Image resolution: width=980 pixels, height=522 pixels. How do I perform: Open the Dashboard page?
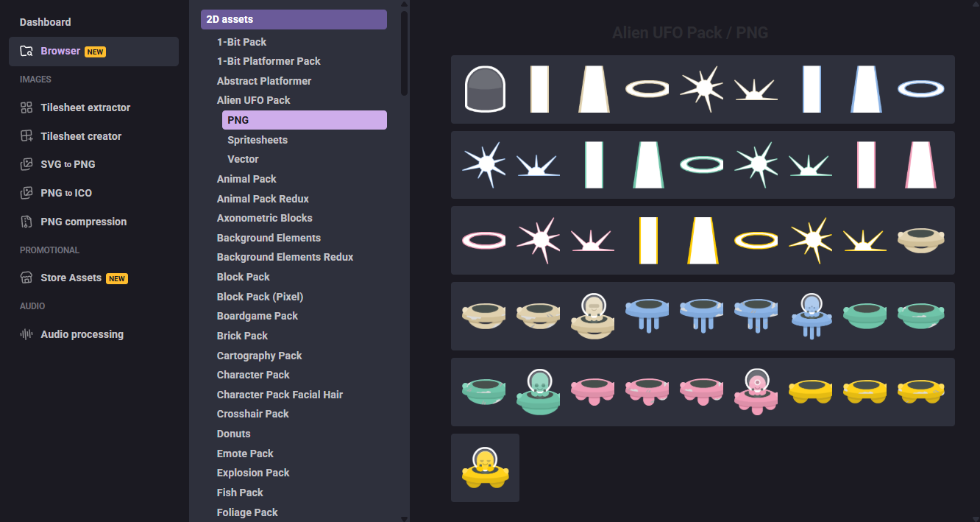coord(46,22)
